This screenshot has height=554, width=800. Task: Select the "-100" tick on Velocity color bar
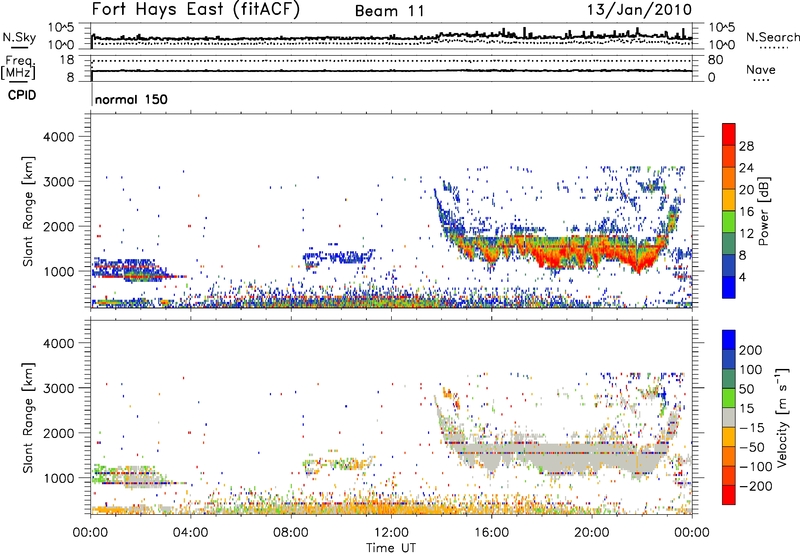[x=755, y=467]
